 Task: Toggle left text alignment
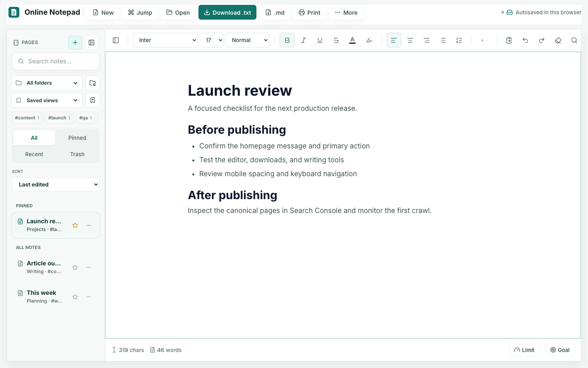click(394, 40)
